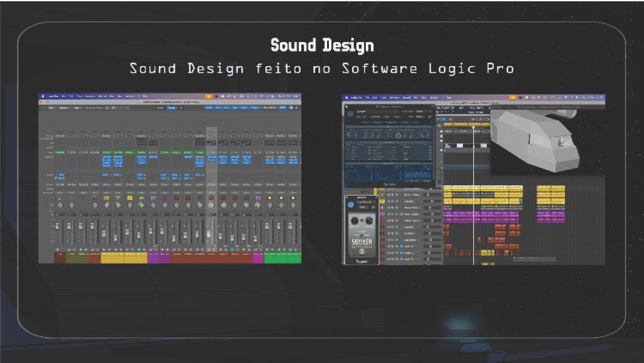Open the Apple menu in the mixer window
The image size is (644, 363).
(x=43, y=96)
